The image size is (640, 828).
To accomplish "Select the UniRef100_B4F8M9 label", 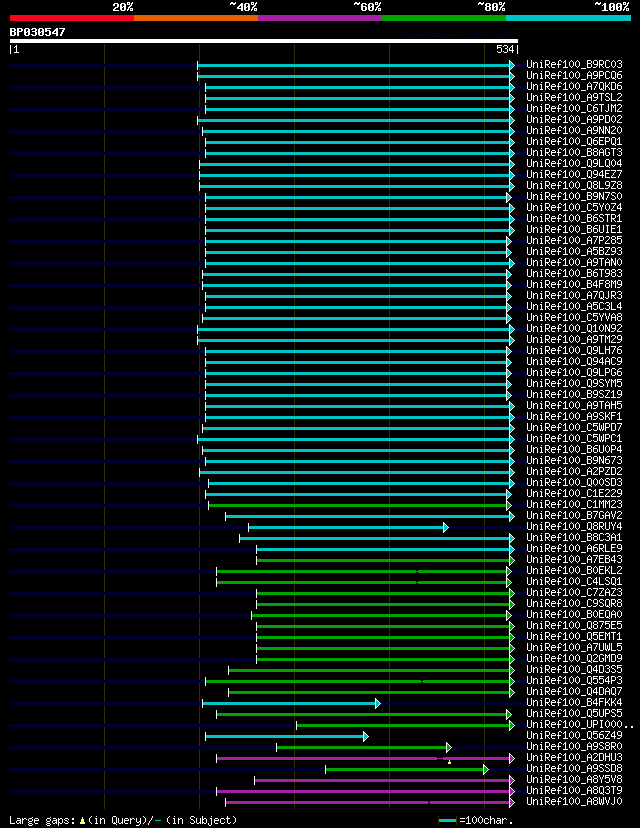I will (x=574, y=284).
